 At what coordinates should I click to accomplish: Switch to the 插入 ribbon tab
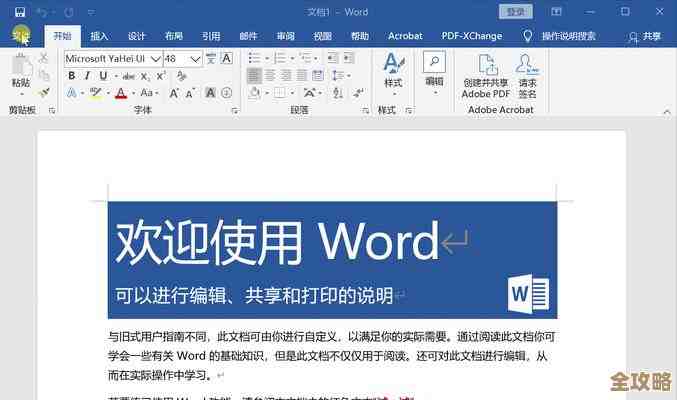tap(99, 36)
